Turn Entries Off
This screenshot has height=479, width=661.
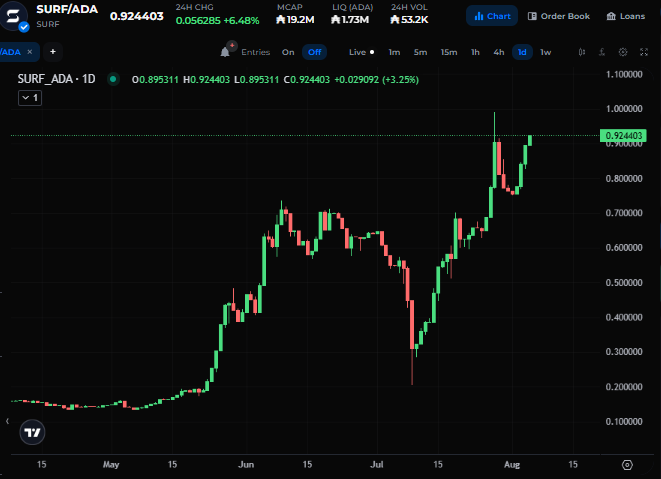point(314,52)
